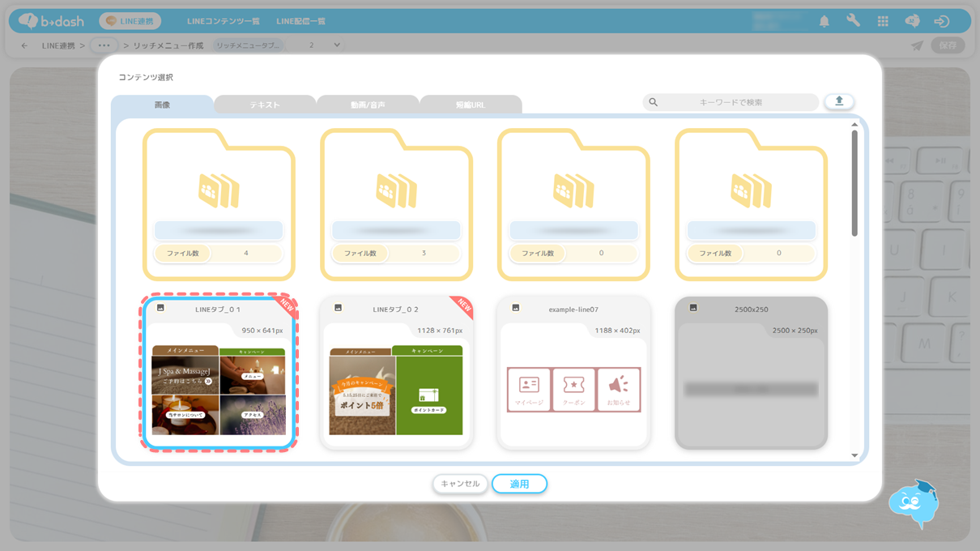The width and height of the screenshot is (980, 551).
Task: Open the folder with 4 files
Action: pos(219,204)
